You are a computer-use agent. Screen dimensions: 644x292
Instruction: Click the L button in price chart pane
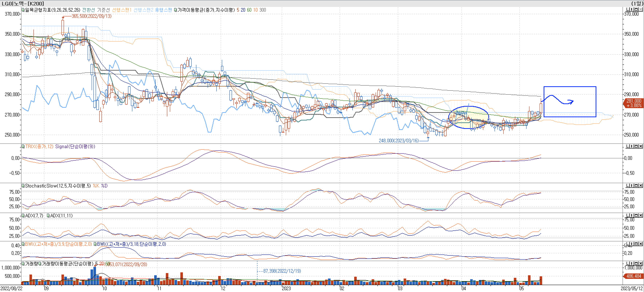(628, 9)
